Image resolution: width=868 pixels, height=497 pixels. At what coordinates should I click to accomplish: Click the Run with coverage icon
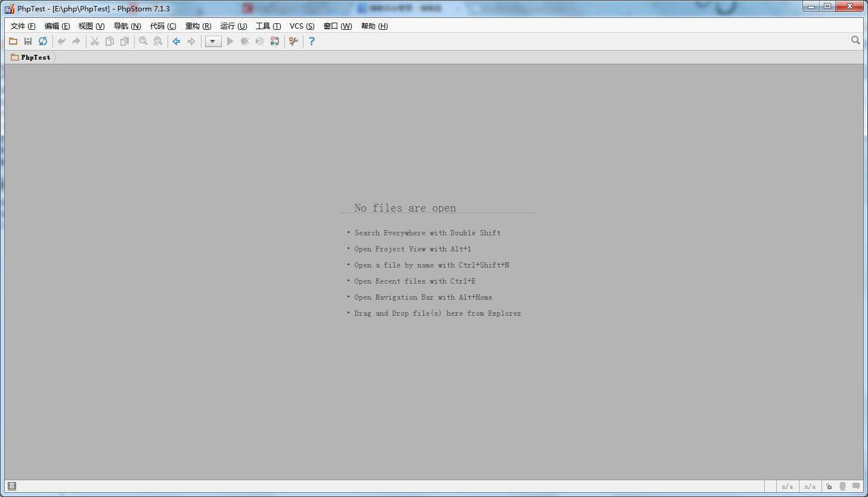pyautogui.click(x=260, y=41)
